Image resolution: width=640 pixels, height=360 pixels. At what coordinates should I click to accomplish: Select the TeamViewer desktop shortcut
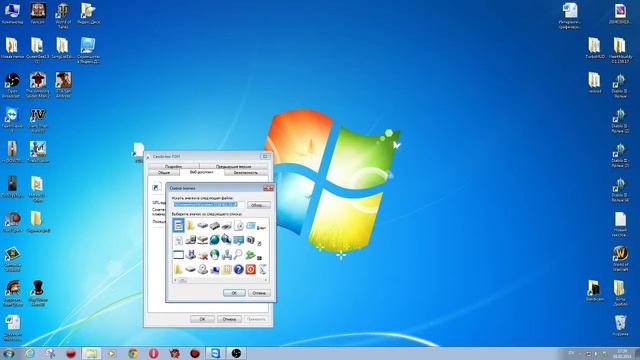(12, 120)
